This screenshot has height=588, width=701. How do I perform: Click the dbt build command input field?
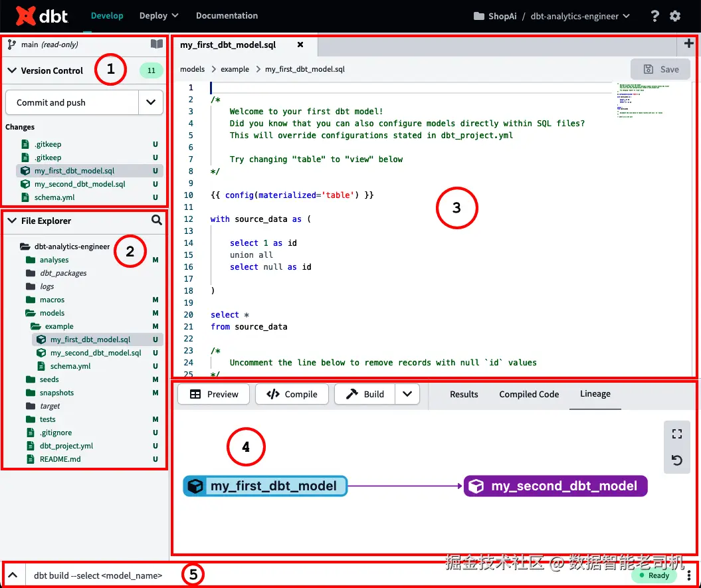[98, 575]
